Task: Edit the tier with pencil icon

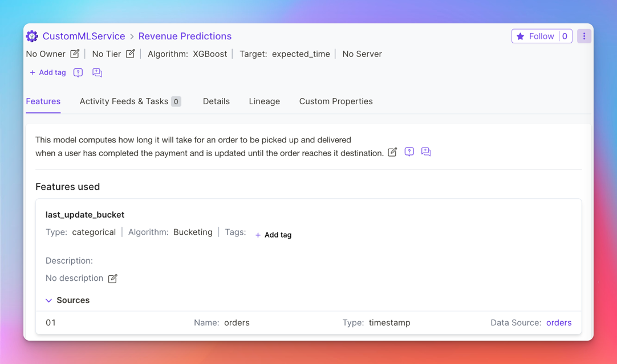Action: pyautogui.click(x=131, y=54)
